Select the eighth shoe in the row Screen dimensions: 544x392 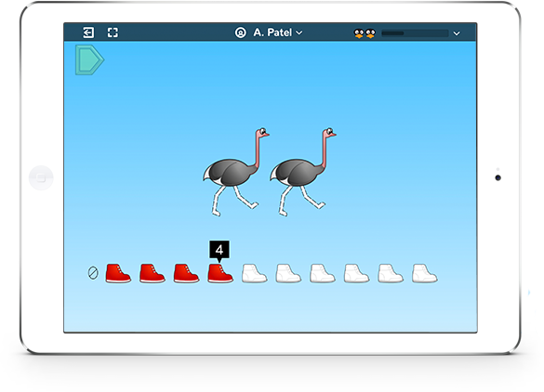pos(356,273)
